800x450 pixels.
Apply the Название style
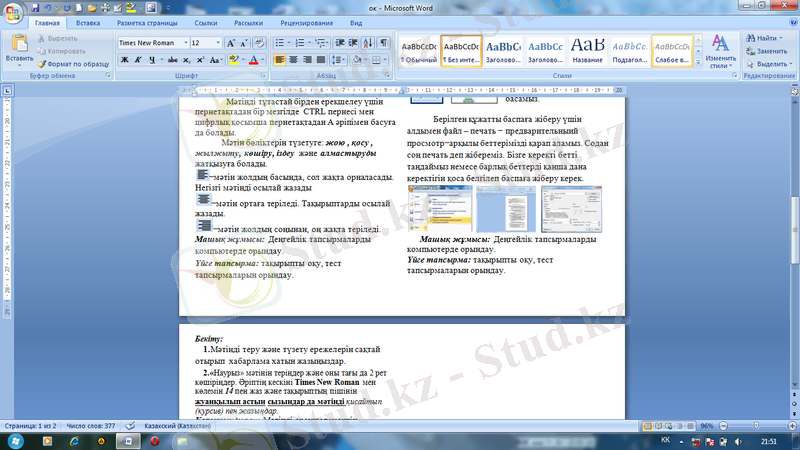(587, 51)
